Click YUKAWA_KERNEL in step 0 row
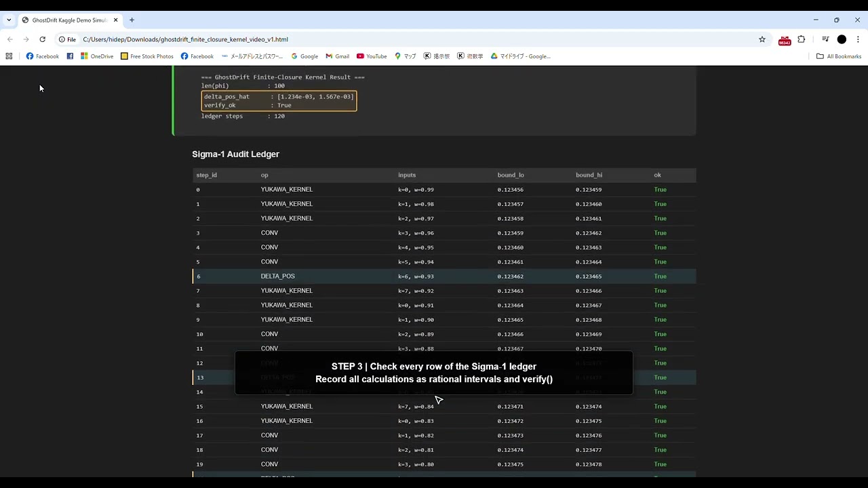Viewport: 868px width, 488px height. [x=287, y=190]
